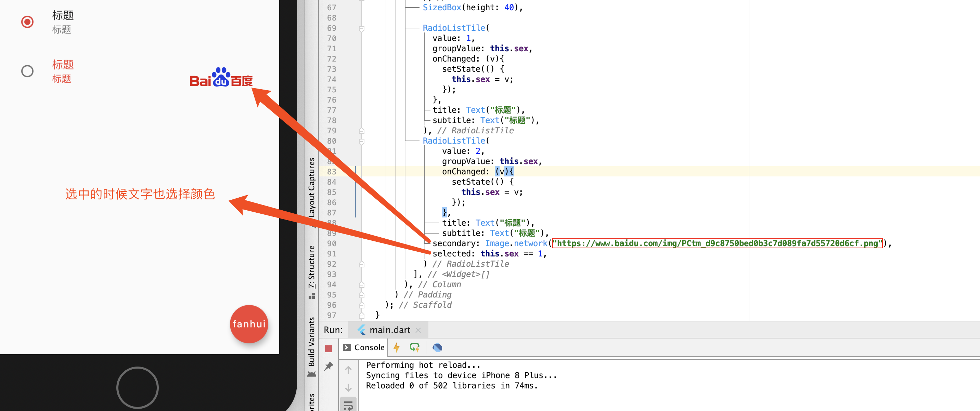The width and height of the screenshot is (980, 411).
Task: Trigger Flutter hot reload lightning icon
Action: [396, 347]
